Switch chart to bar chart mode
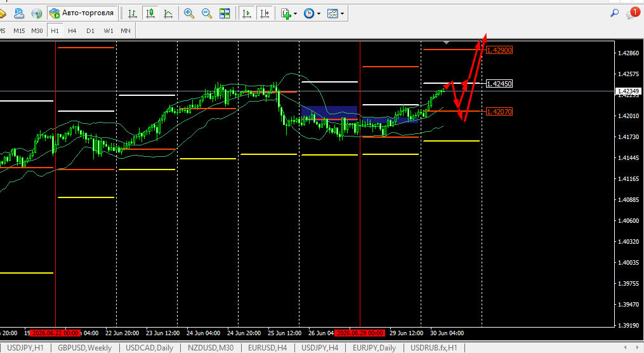 132,13
